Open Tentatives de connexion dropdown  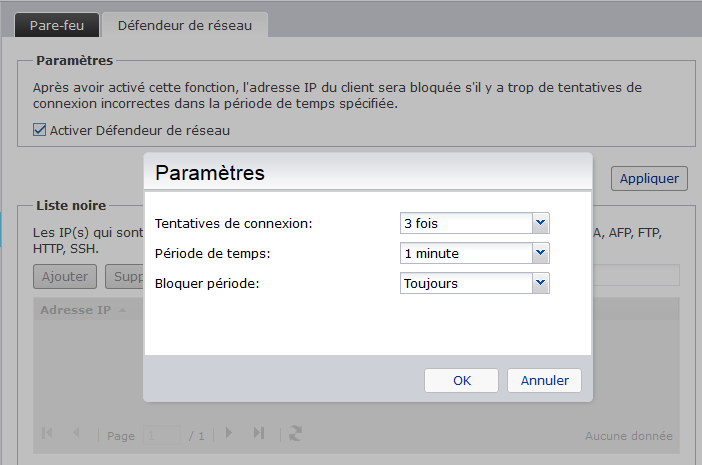(x=540, y=223)
